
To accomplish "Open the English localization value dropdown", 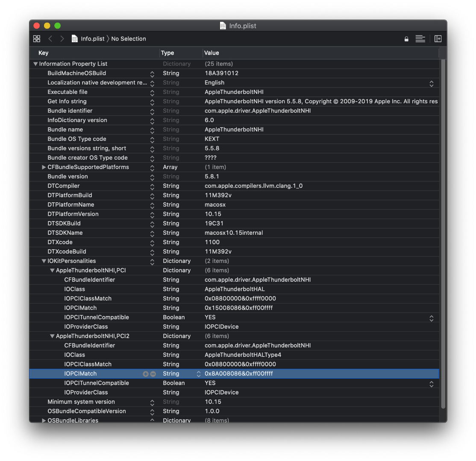I will coord(431,83).
